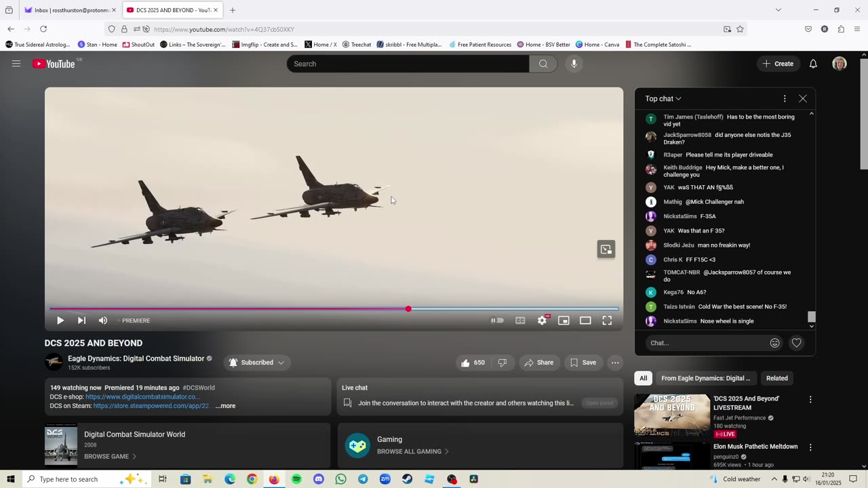Image resolution: width=868 pixels, height=488 pixels.
Task: Select From Eagle Dynamics filter chip
Action: (705, 378)
